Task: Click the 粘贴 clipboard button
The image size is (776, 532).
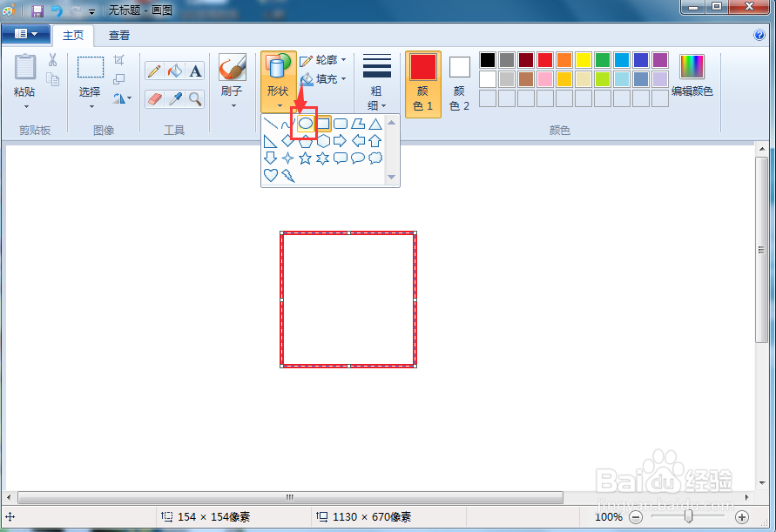Action: click(24, 75)
